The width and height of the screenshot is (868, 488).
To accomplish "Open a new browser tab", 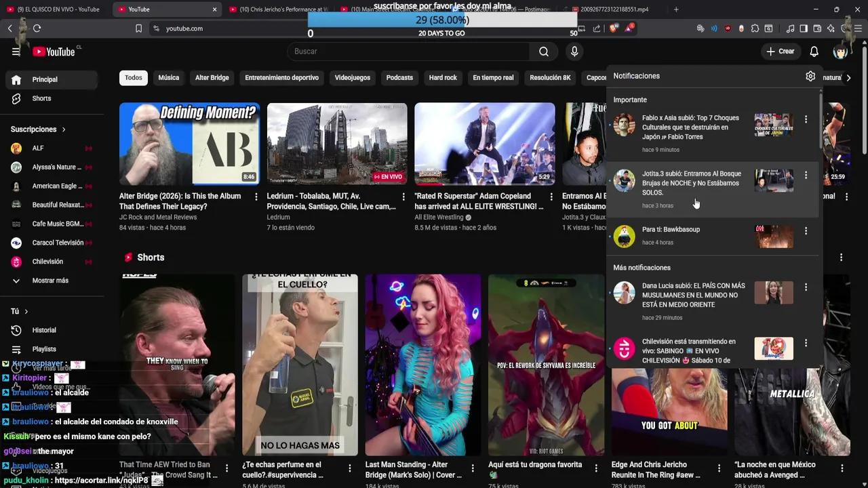I will click(x=675, y=9).
